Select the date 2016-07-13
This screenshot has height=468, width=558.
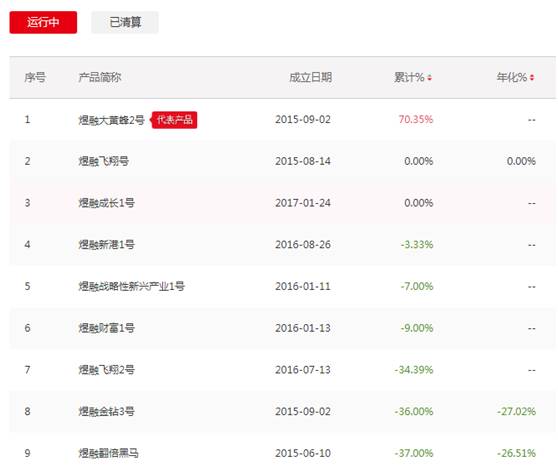coord(303,370)
